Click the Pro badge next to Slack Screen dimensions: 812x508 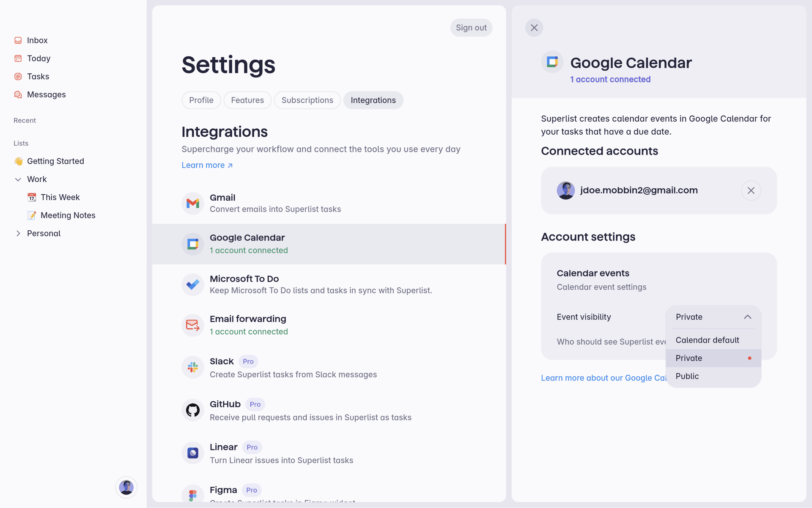(x=248, y=362)
